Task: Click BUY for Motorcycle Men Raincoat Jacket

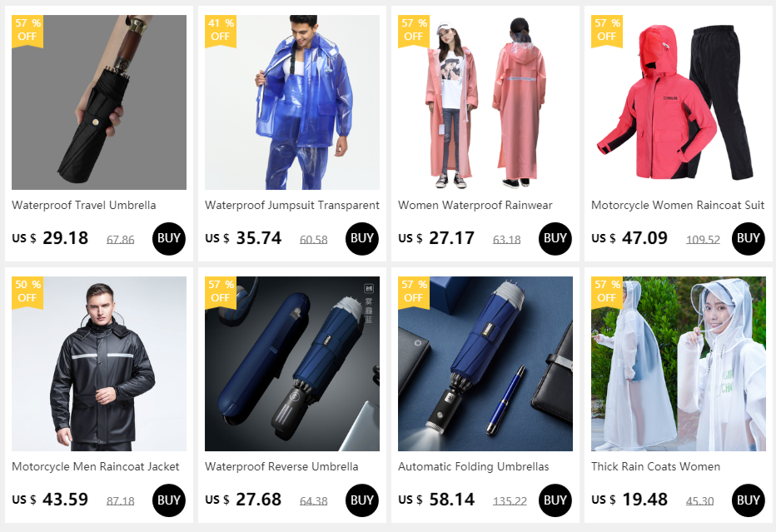Action: click(x=169, y=500)
